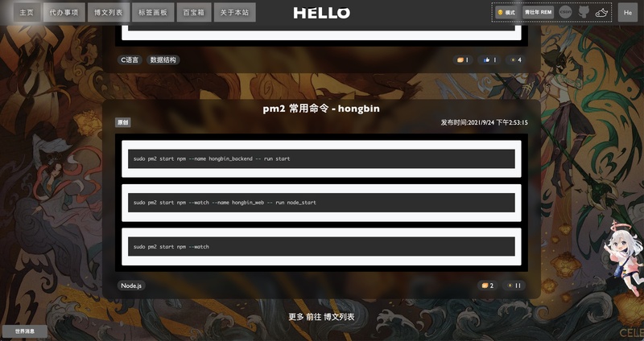
Task: Switch the 青壮年 REM size setting
Action: coord(538,12)
